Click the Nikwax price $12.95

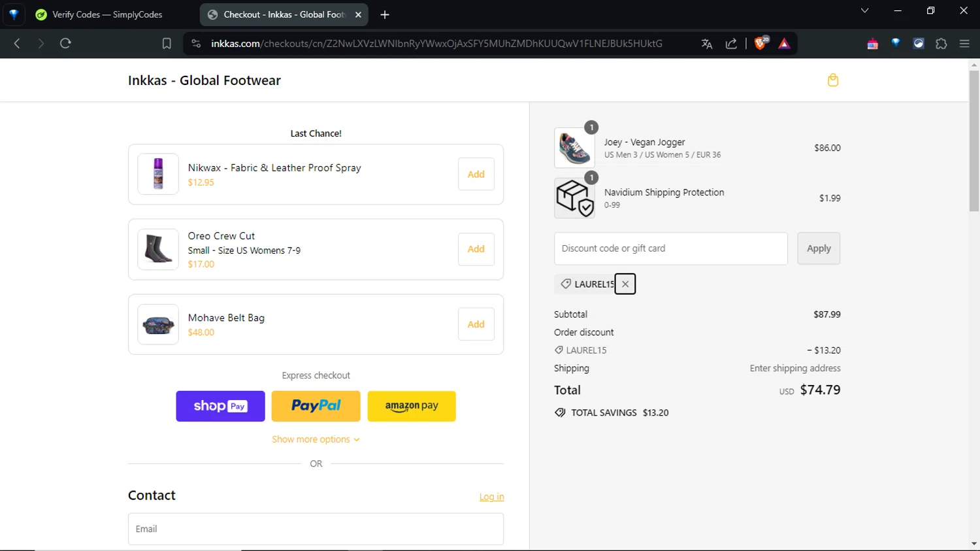point(201,182)
